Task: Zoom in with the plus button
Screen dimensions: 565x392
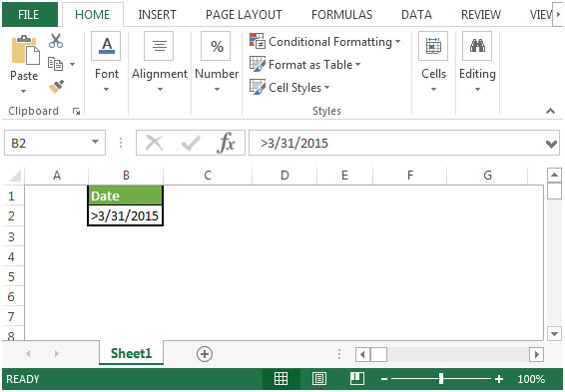Action: [x=499, y=379]
